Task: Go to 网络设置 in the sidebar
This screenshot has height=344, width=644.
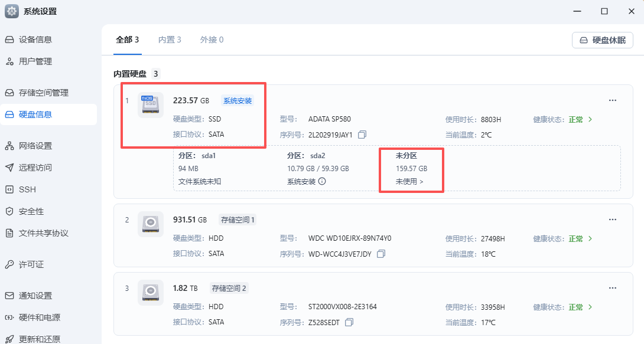Action: tap(35, 146)
